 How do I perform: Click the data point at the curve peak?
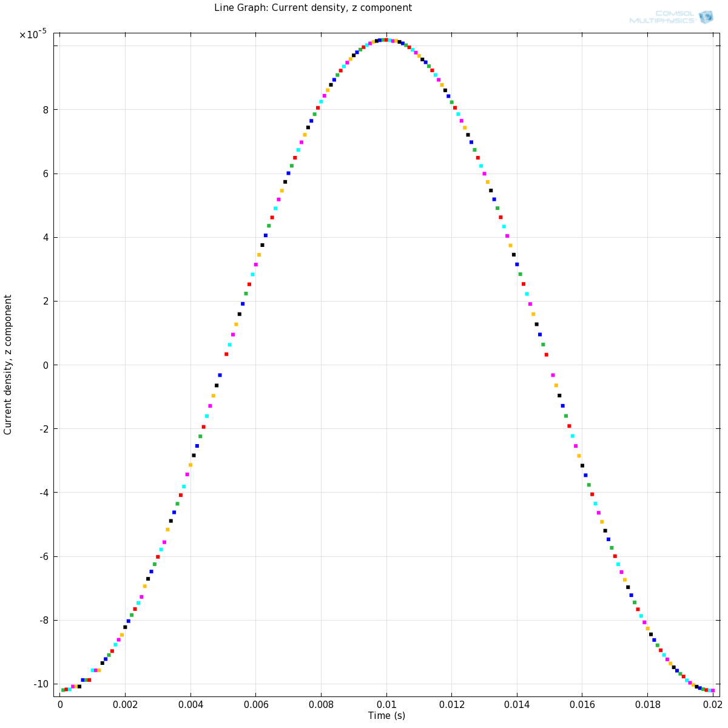pos(386,40)
